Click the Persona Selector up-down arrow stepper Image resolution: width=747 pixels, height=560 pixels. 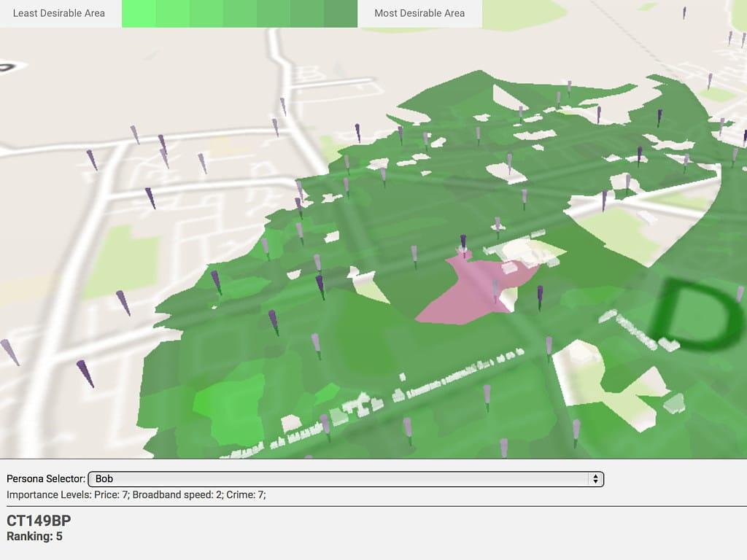coord(595,479)
